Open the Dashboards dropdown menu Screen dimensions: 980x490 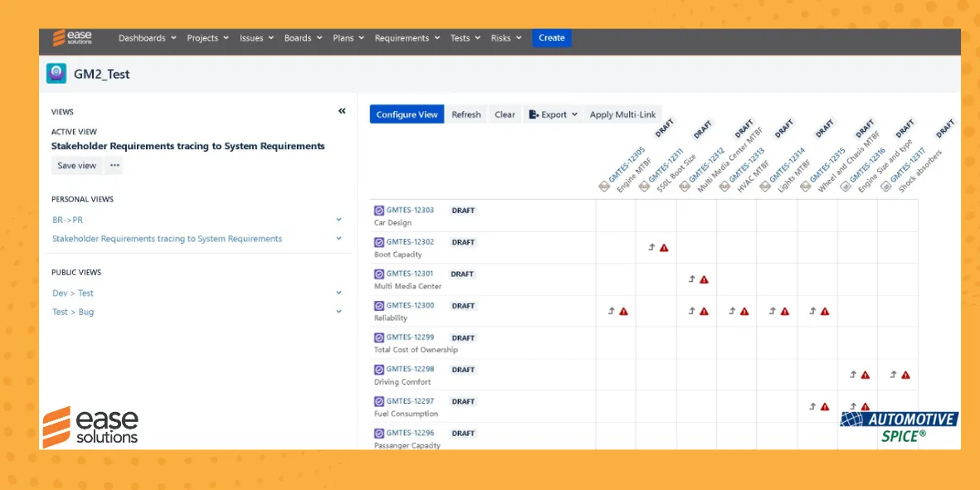pos(147,38)
